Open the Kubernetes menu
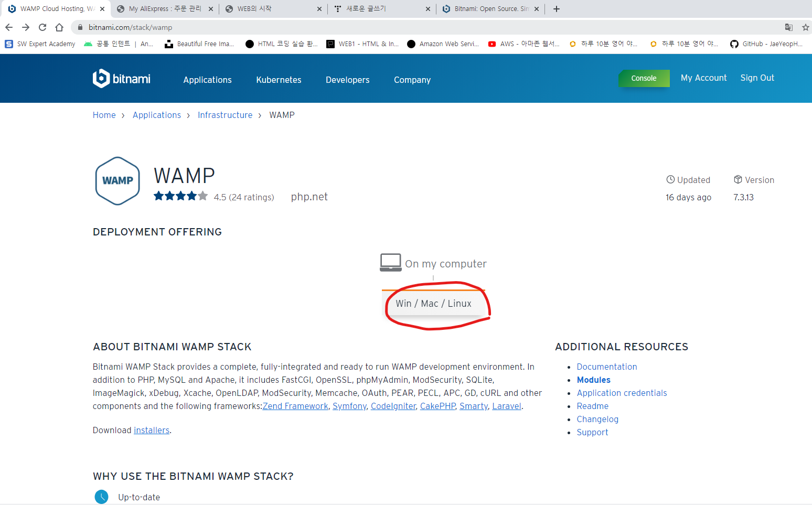Image resolution: width=812 pixels, height=505 pixels. (279, 80)
